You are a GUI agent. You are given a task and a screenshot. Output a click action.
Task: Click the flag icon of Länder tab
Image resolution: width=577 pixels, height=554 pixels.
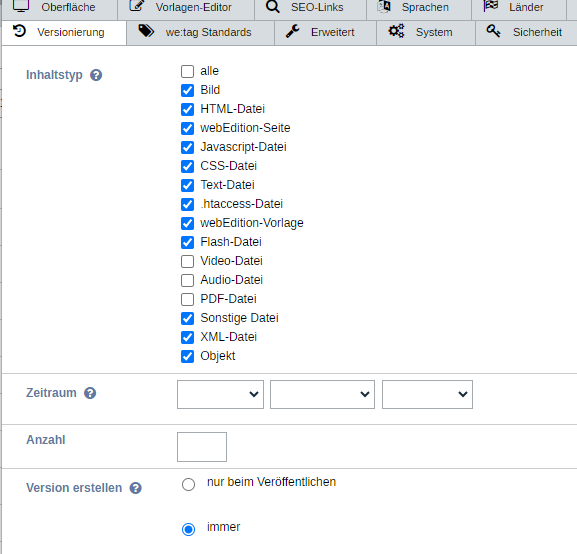point(491,6)
